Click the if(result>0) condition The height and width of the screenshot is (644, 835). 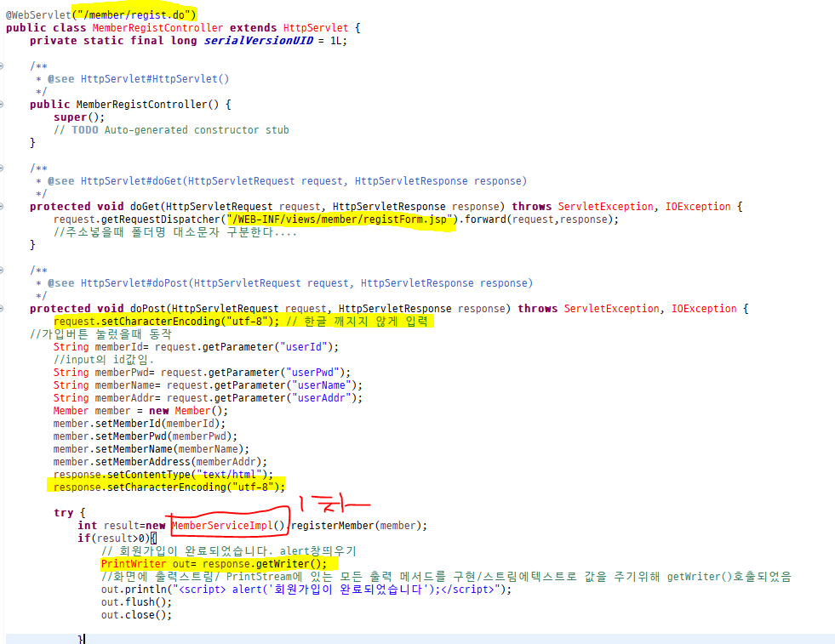pos(113,539)
